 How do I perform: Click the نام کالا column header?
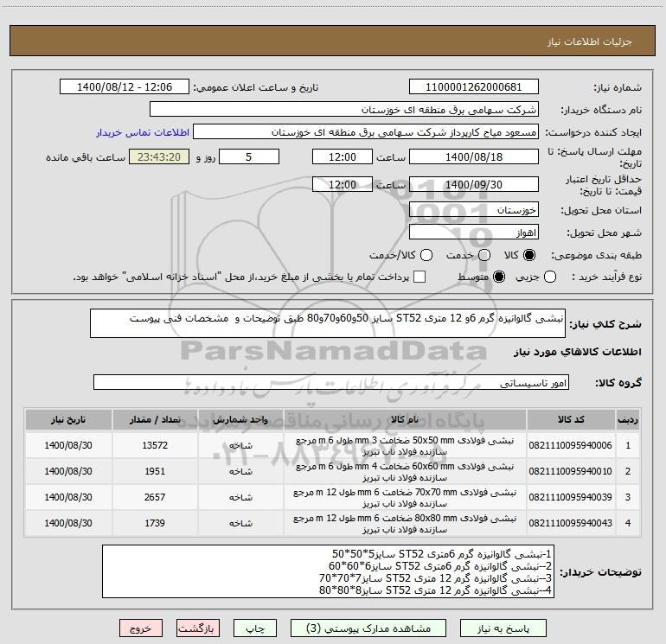(x=405, y=419)
